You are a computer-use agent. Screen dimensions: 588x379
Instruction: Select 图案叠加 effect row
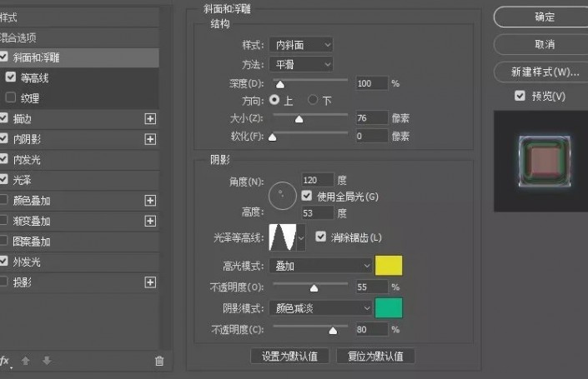coord(79,242)
